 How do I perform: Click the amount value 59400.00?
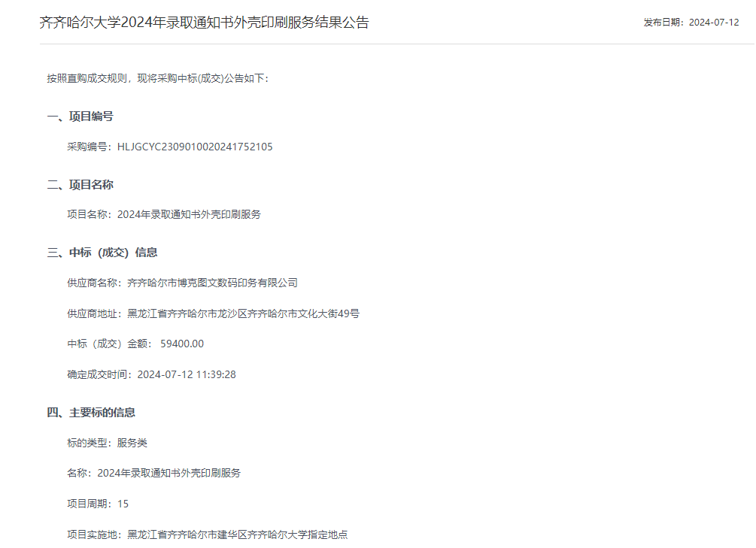182,344
